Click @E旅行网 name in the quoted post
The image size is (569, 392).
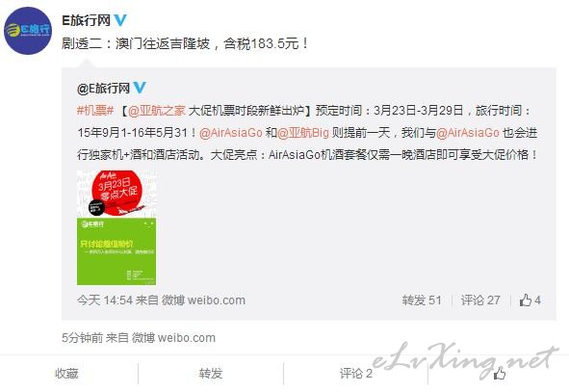103,88
